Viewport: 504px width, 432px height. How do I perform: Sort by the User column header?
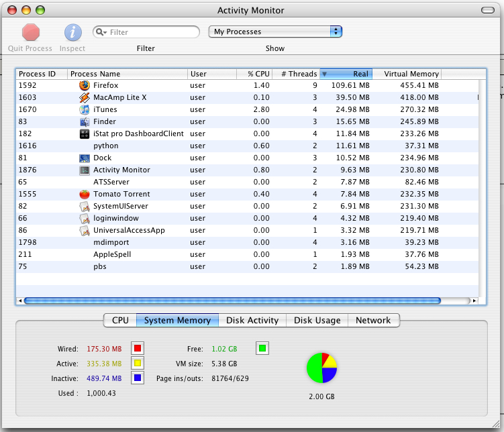(x=212, y=74)
